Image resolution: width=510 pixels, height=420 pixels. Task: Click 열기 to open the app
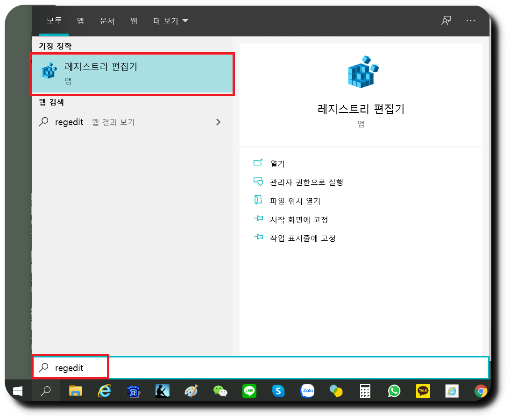point(277,163)
